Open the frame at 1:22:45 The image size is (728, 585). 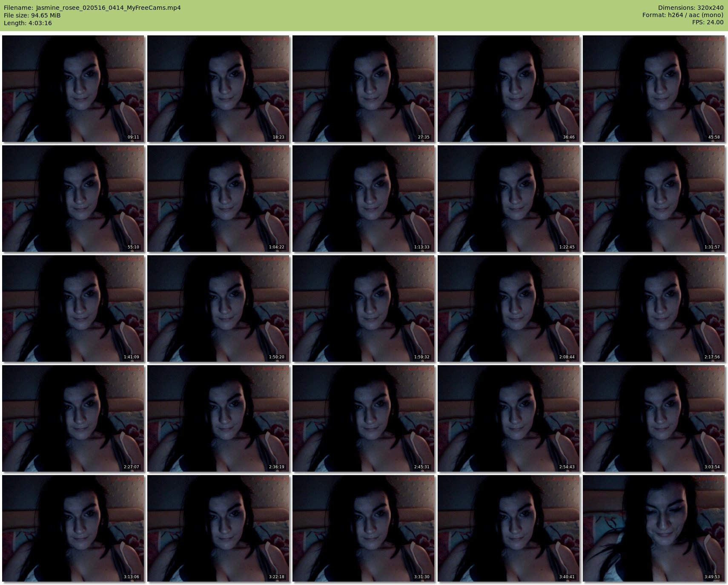pos(509,199)
